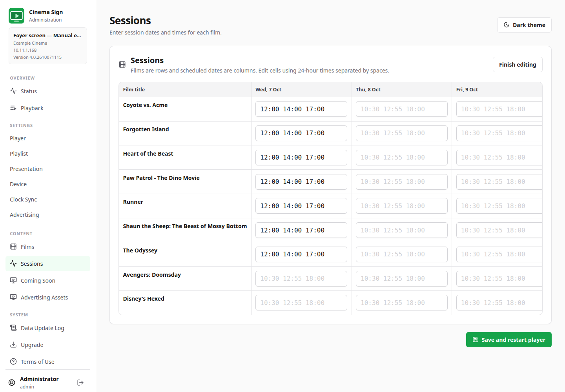Image resolution: width=565 pixels, height=392 pixels.
Task: Open Advertising Assets icon
Action: tap(13, 297)
